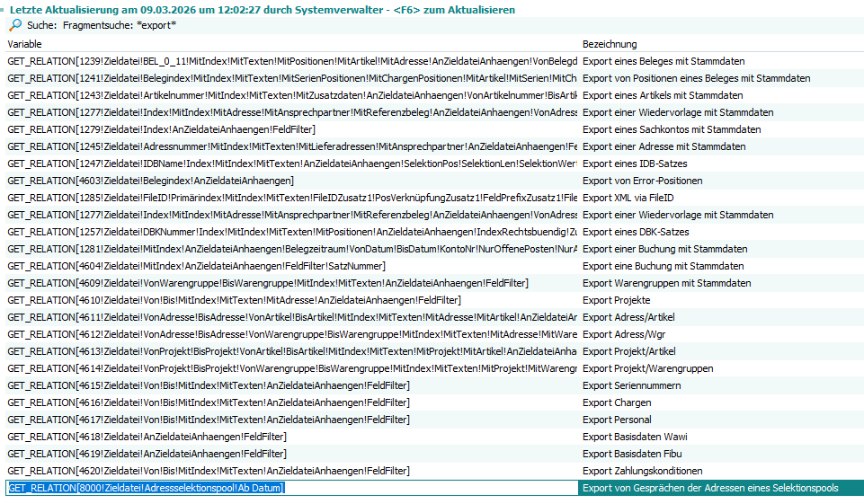This screenshot has width=864, height=504.
Task: Click the magnifying glass search icon
Action: coord(15,25)
